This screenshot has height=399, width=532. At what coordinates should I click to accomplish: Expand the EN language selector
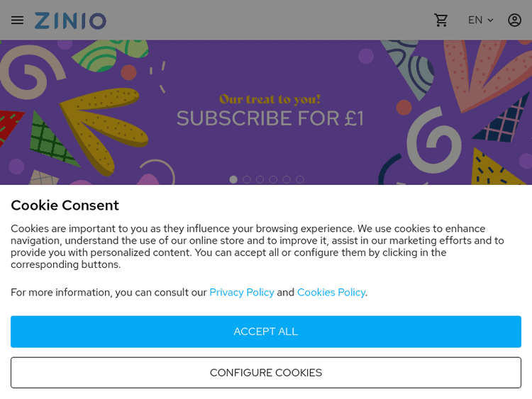click(x=475, y=20)
